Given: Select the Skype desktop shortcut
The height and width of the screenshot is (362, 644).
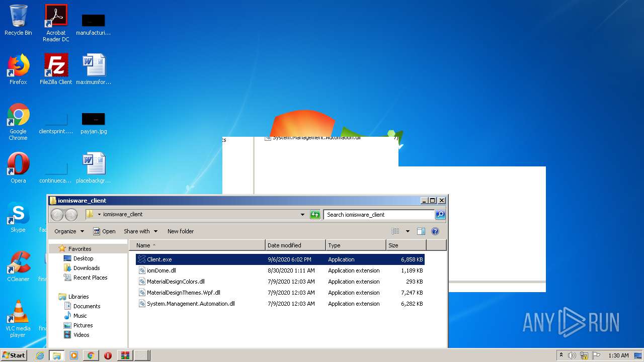Looking at the screenshot, I should [x=18, y=217].
